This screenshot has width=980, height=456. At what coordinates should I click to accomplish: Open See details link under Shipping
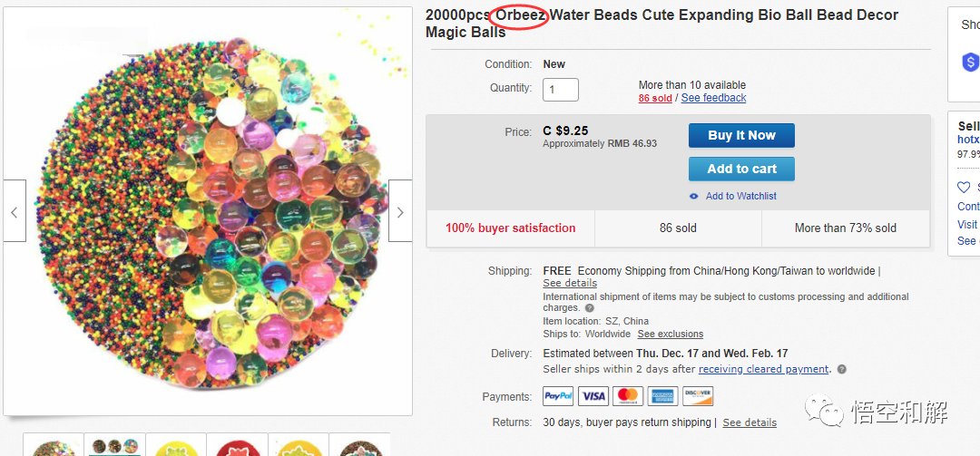pos(570,283)
